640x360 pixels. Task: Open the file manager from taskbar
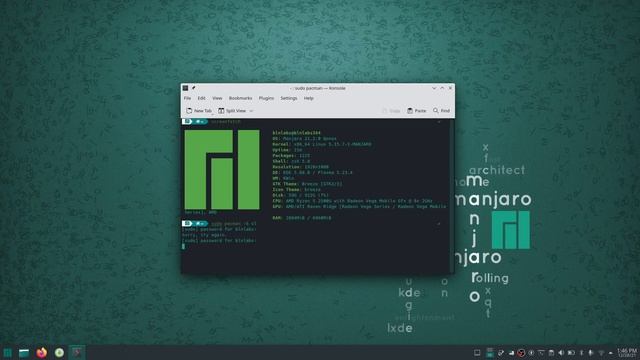click(x=24, y=353)
